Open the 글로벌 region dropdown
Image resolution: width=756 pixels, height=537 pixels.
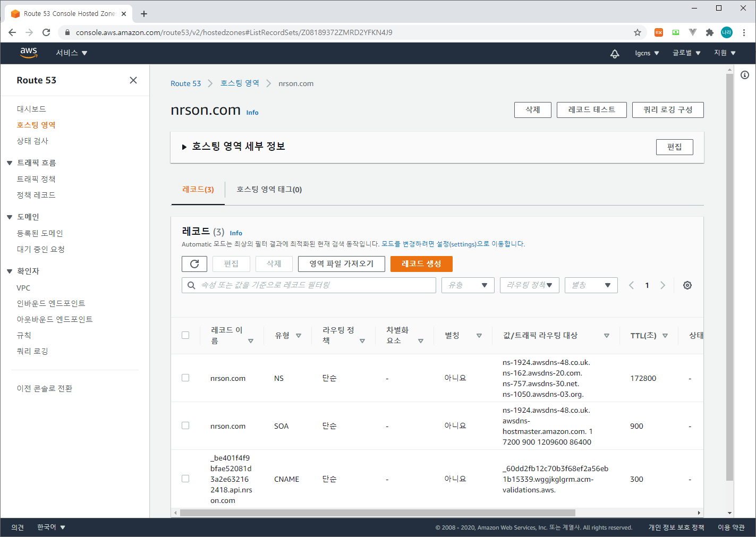tap(686, 53)
